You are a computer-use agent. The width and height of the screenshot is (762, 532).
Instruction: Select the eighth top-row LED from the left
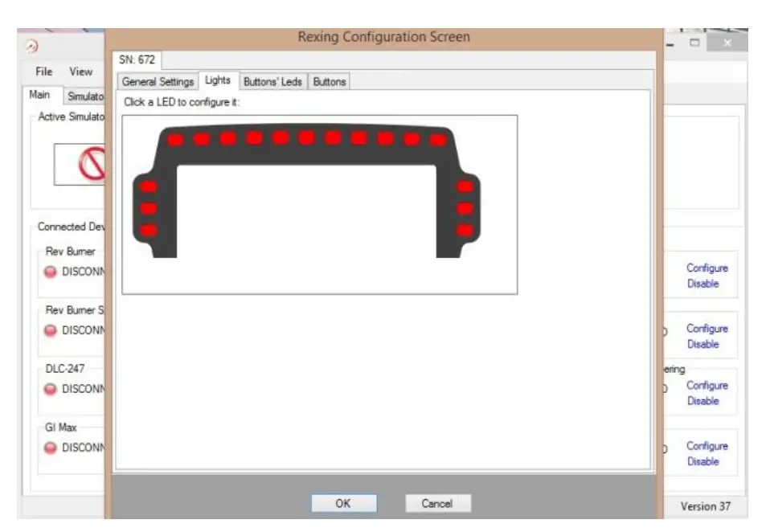(x=359, y=138)
